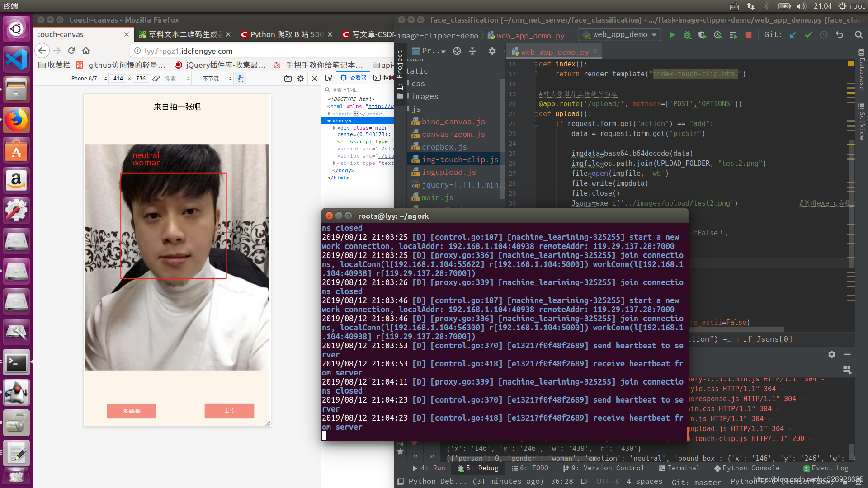The height and width of the screenshot is (488, 868).
Task: Open the Terminal tool window tab
Action: pos(679,468)
